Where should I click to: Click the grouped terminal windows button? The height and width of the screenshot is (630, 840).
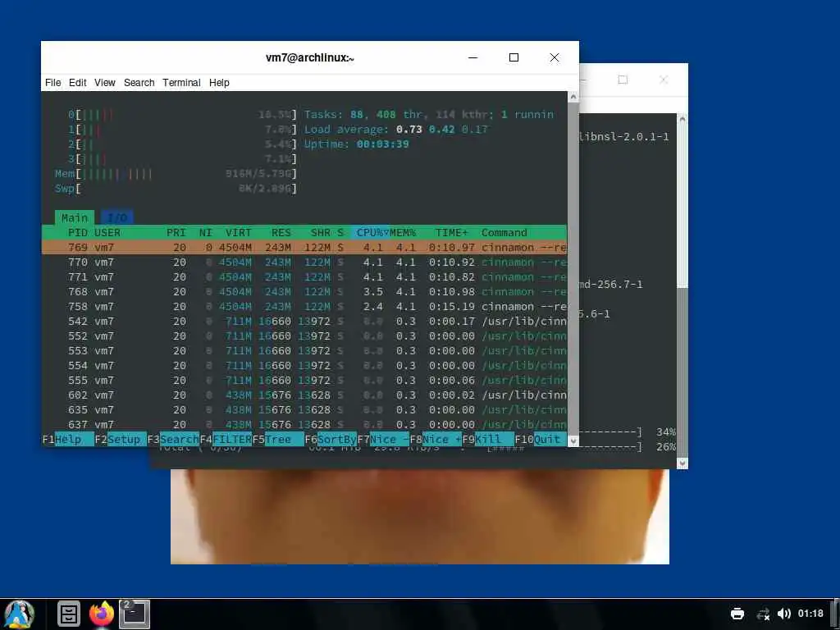pyautogui.click(x=134, y=614)
